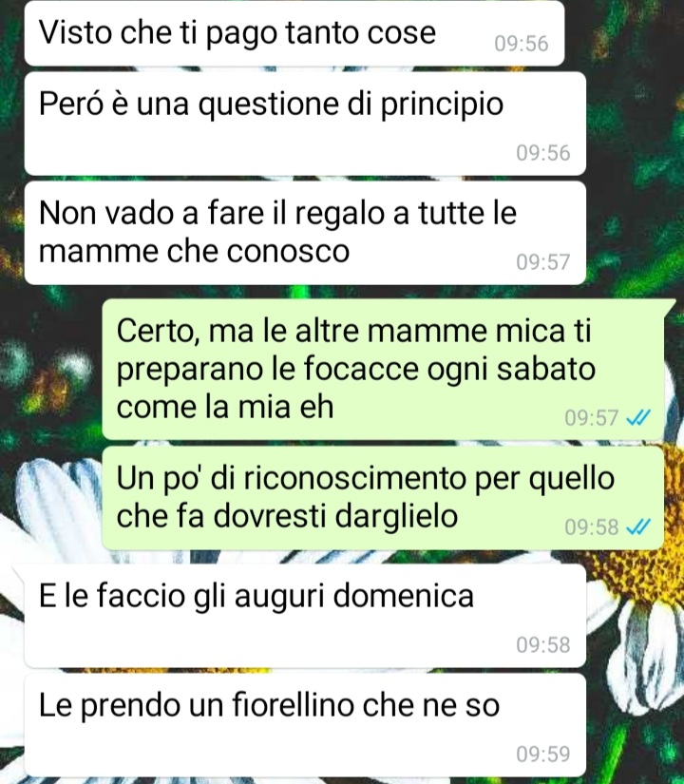The height and width of the screenshot is (784, 684).
Task: Tap the 'Un po' di riconoscimento' sent message
Action: tap(383, 498)
